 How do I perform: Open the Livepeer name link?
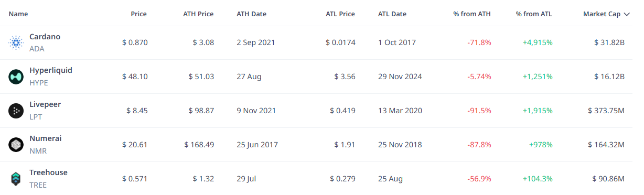[x=45, y=104]
